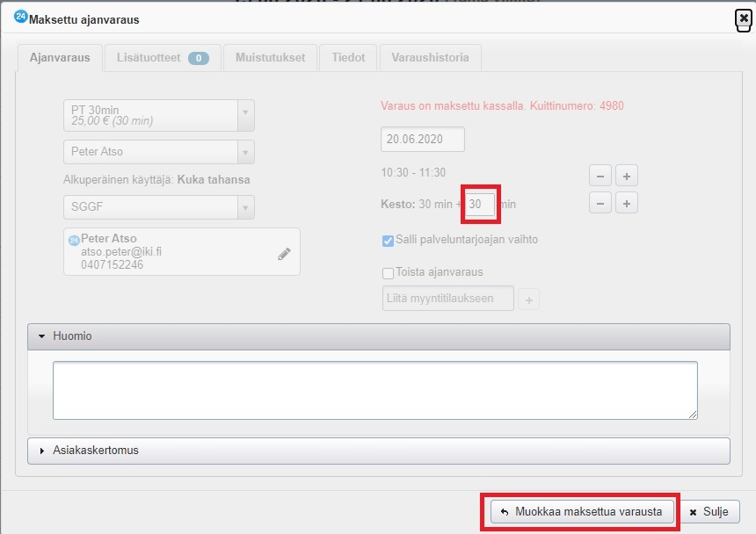The width and height of the screenshot is (756, 534).
Task: Click the Sulje button
Action: coord(709,511)
